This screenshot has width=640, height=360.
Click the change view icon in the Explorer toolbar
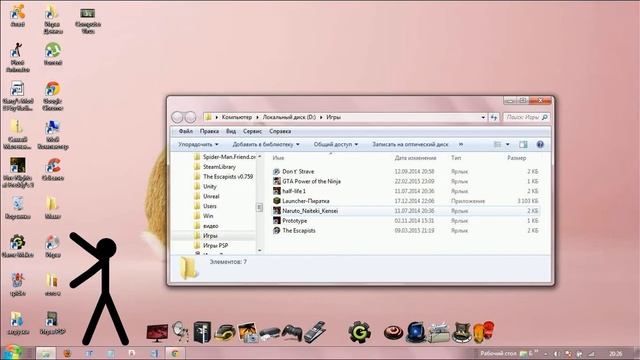click(x=497, y=144)
